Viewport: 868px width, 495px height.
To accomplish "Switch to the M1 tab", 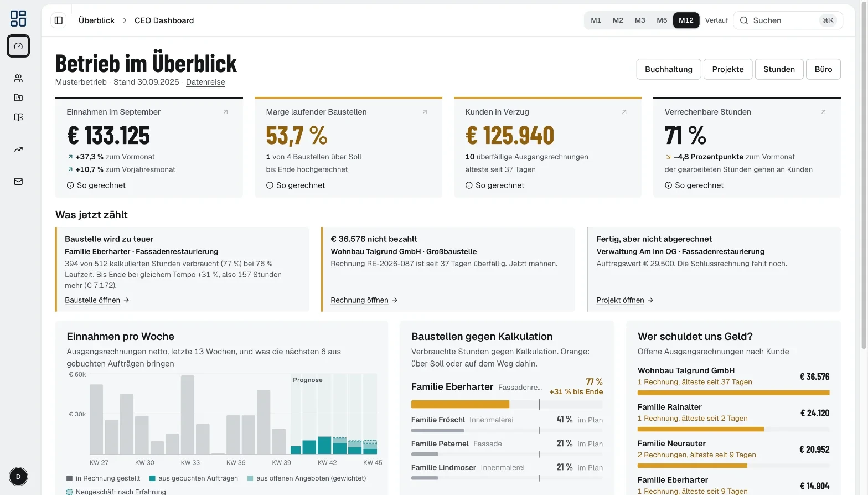I will coord(596,20).
